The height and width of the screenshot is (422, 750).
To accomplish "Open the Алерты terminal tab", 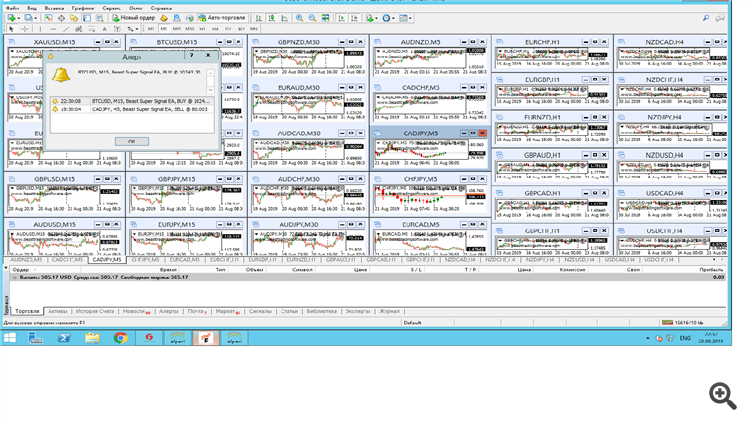I will [168, 311].
